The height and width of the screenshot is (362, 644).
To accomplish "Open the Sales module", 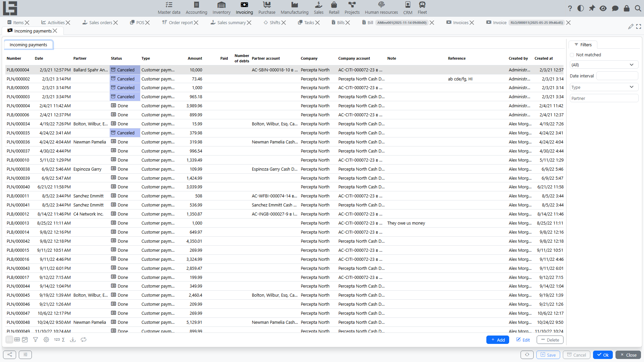I will coord(319,8).
